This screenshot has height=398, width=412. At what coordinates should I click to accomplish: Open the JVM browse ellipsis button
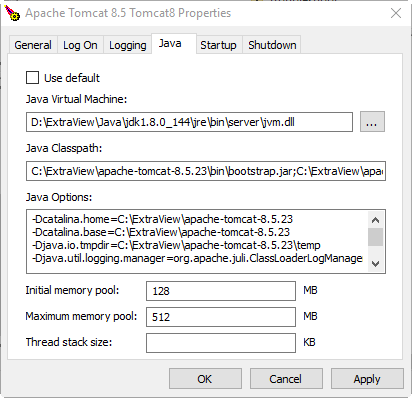click(x=372, y=122)
